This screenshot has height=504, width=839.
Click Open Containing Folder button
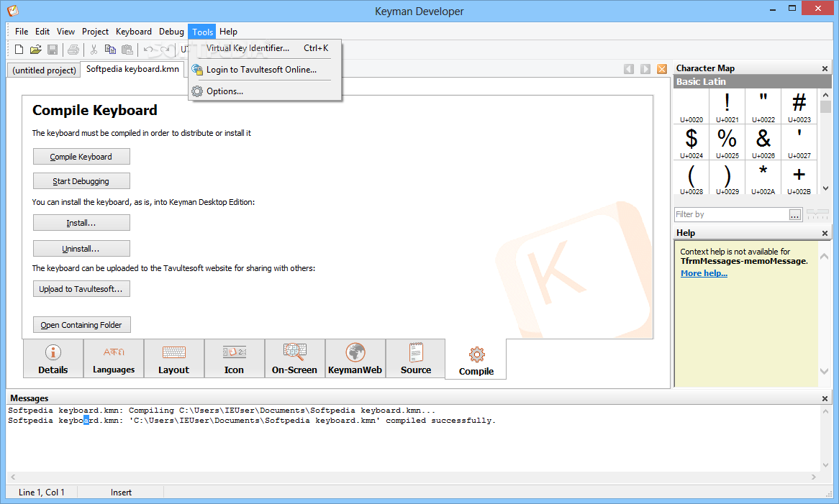(x=81, y=325)
